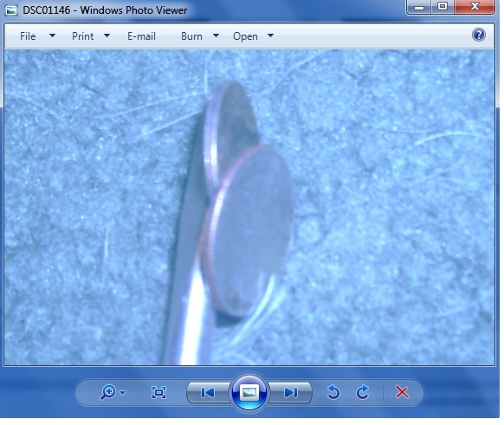
Task: Close the Photo Viewer window
Action: (475, 6)
